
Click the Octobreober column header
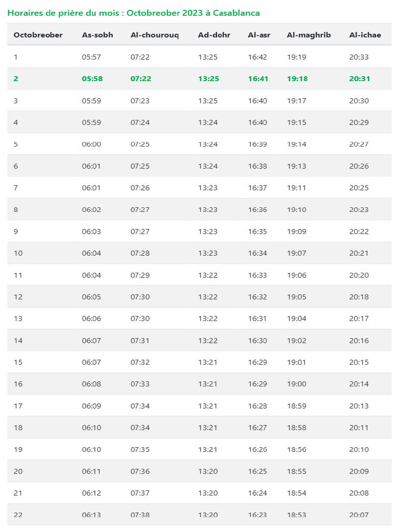tap(38, 35)
